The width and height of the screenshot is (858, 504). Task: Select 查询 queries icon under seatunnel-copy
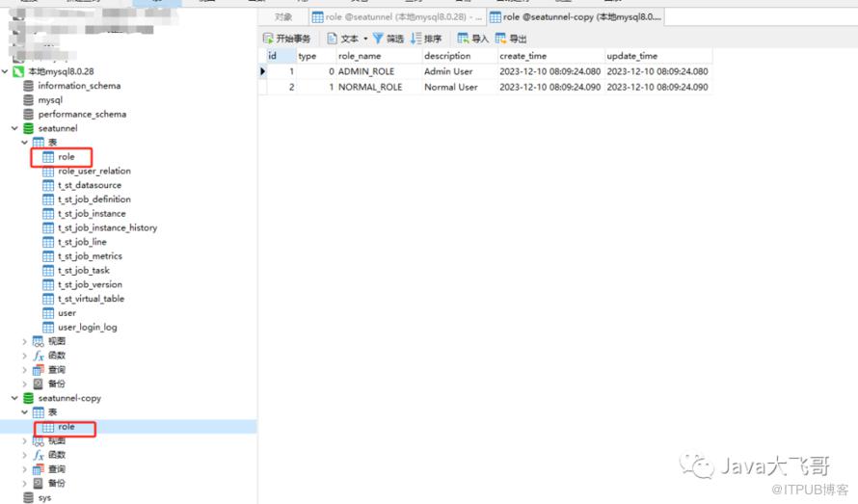pos(39,469)
